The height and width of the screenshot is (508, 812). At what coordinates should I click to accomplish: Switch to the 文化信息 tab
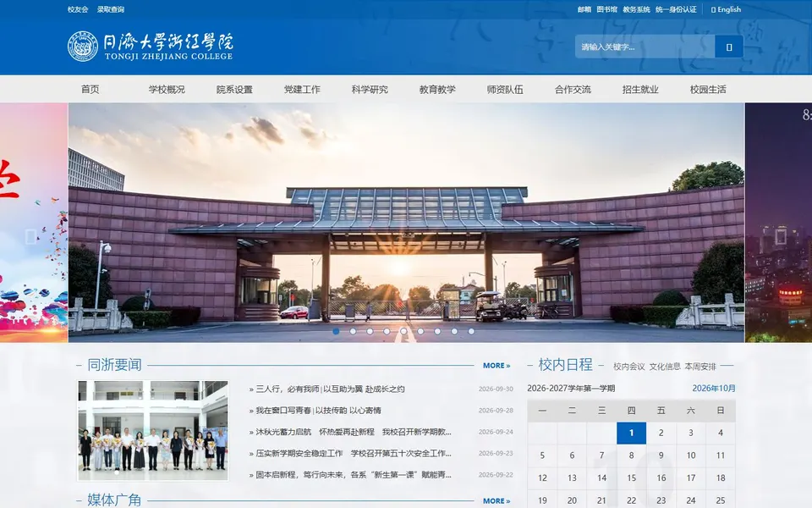coord(665,367)
